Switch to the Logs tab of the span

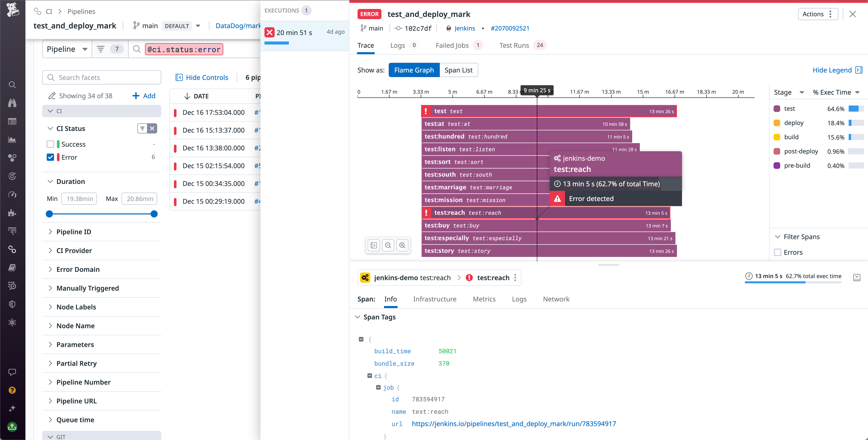[x=519, y=299]
